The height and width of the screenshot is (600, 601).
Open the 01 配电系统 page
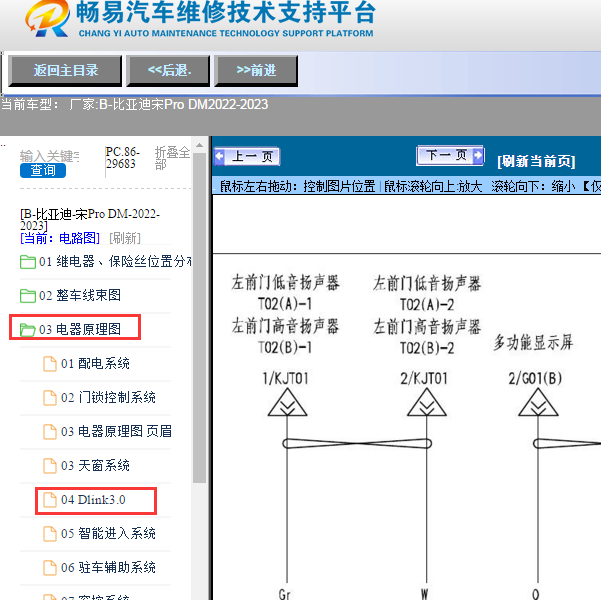click(95, 363)
